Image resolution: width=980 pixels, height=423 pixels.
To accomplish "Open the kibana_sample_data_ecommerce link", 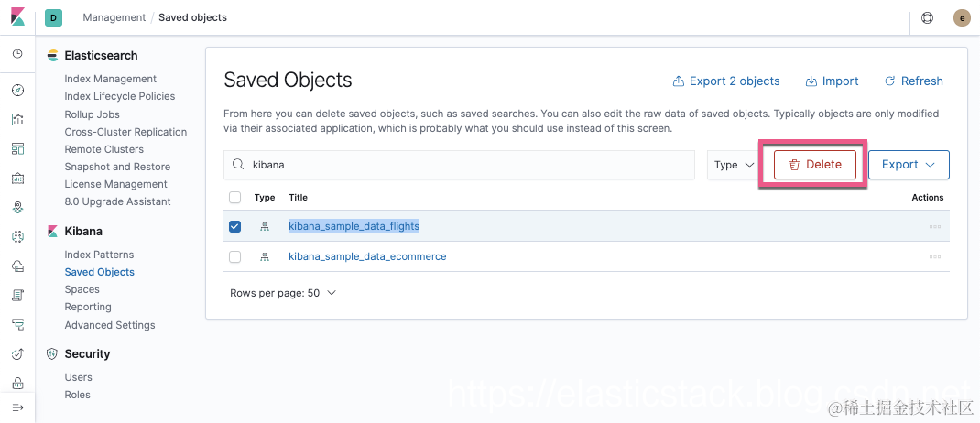I will (367, 256).
